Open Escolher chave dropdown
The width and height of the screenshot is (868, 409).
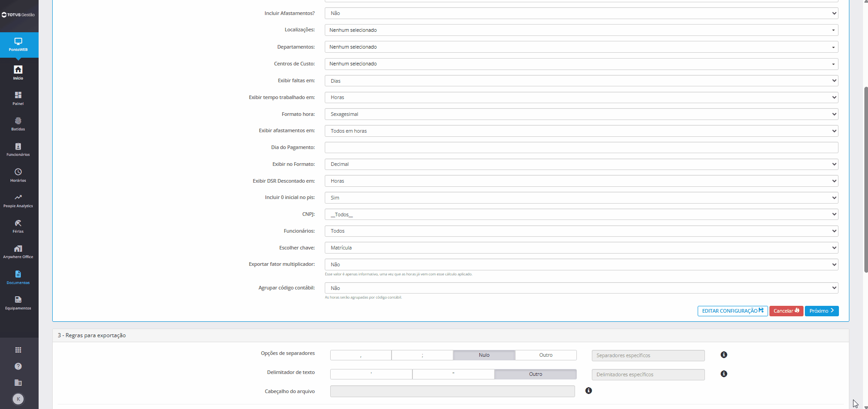pos(581,248)
